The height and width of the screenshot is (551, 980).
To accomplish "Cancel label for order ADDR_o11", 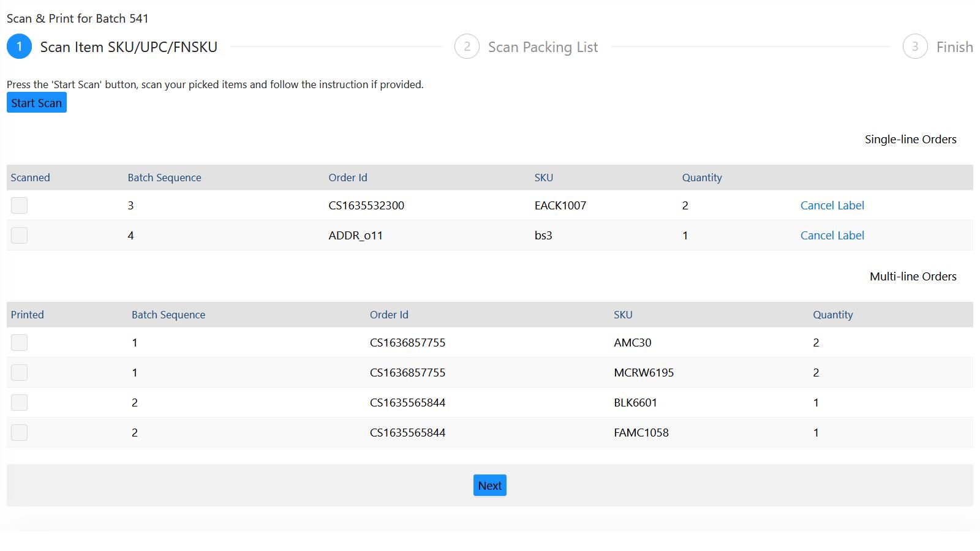I will 832,235.
